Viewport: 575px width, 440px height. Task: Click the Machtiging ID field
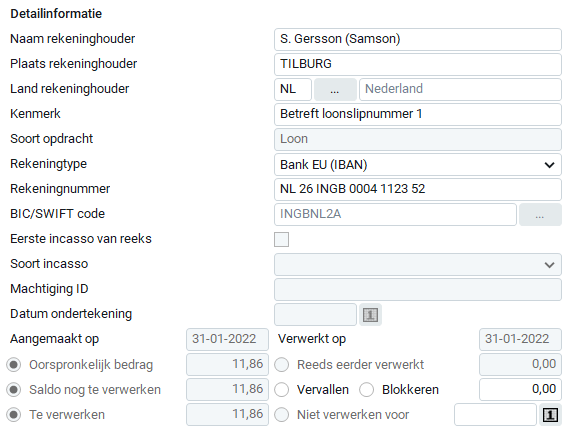pos(418,289)
